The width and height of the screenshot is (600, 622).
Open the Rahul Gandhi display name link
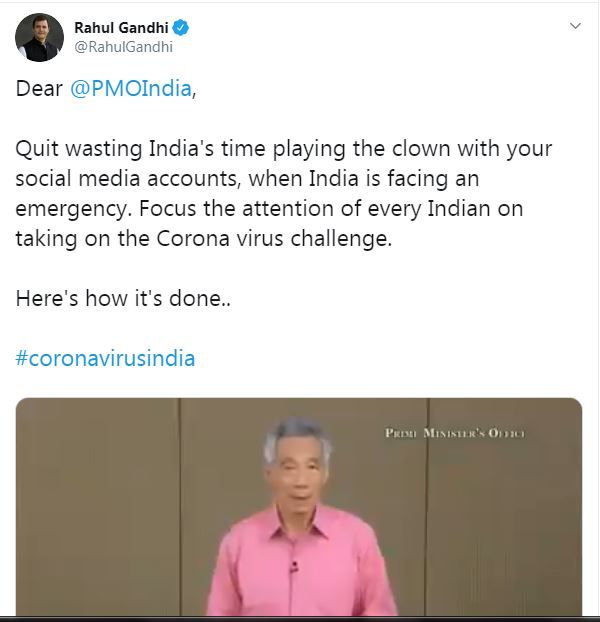121,28
